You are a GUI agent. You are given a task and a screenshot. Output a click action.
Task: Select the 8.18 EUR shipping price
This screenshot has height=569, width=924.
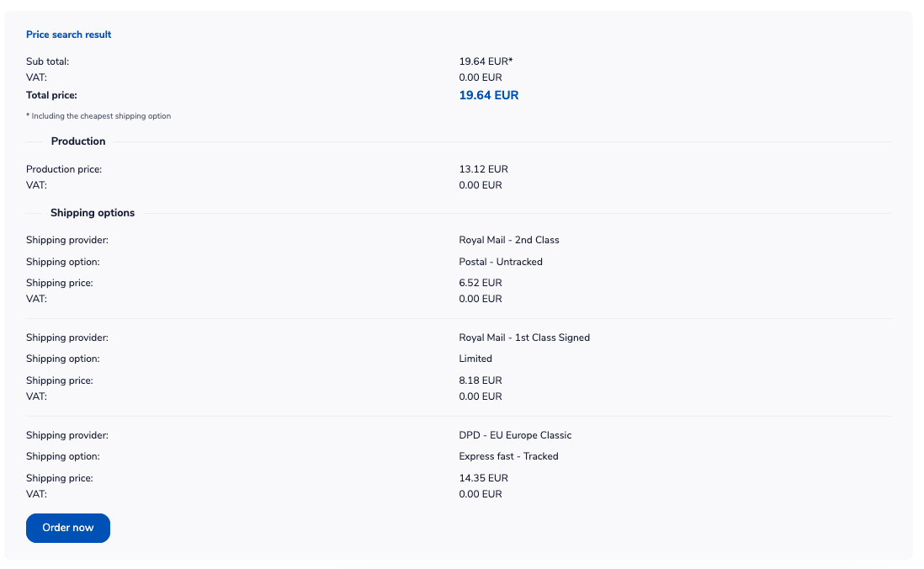click(480, 380)
